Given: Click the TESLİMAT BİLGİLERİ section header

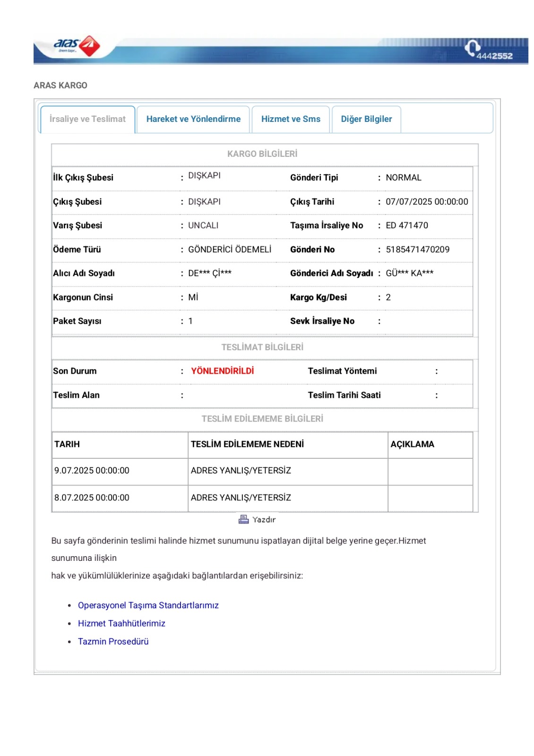Looking at the screenshot, I should 262,347.
